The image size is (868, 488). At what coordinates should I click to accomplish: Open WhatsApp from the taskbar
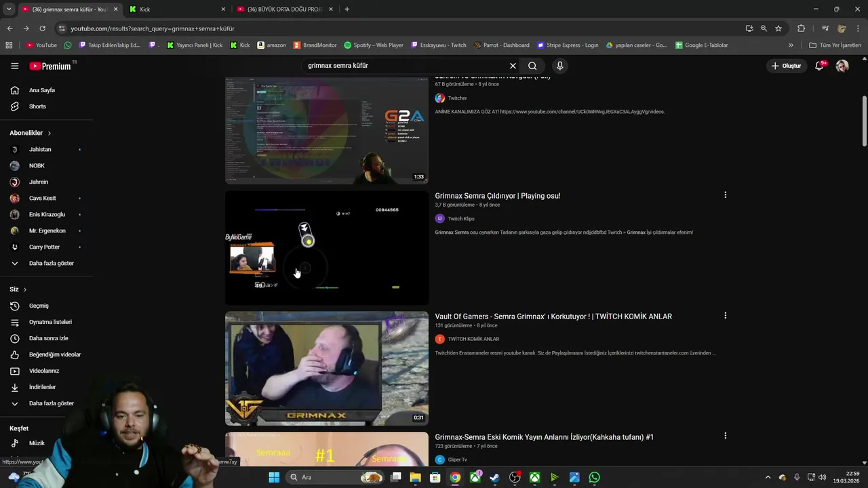[595, 477]
